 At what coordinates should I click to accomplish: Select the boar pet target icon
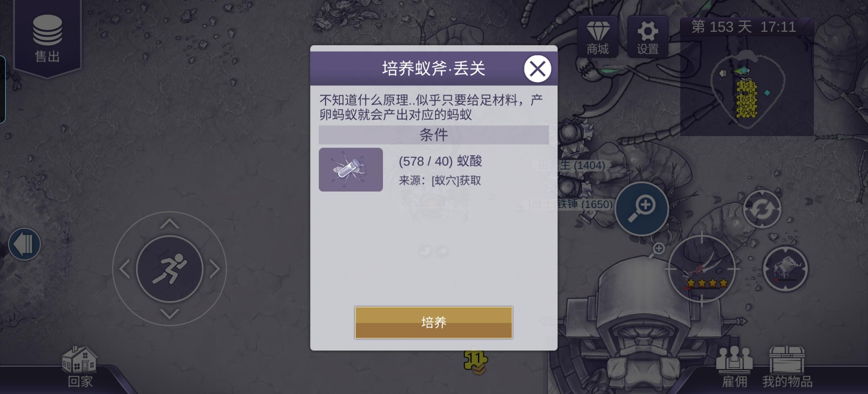tap(785, 268)
